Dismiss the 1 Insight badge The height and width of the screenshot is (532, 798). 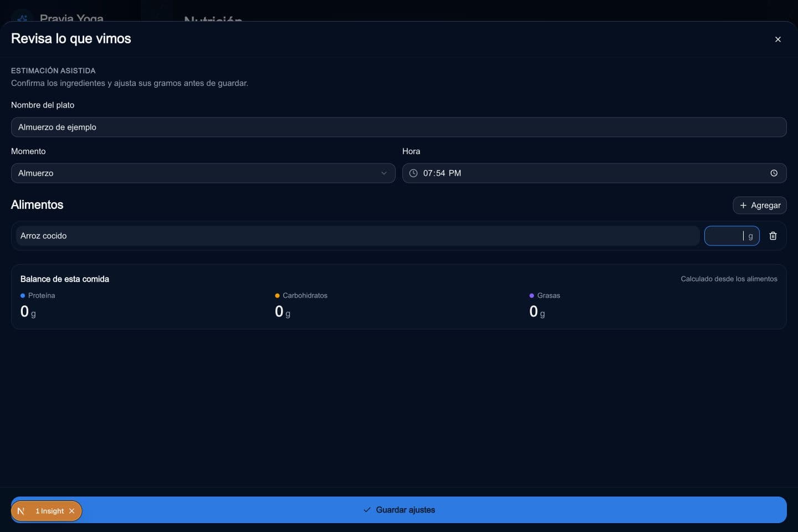[x=71, y=511]
